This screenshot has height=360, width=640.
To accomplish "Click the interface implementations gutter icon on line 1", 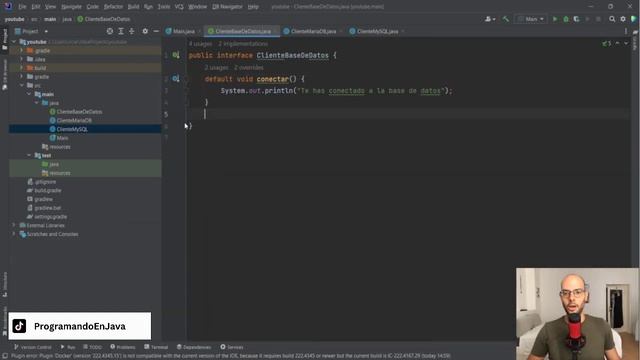I will [x=176, y=55].
